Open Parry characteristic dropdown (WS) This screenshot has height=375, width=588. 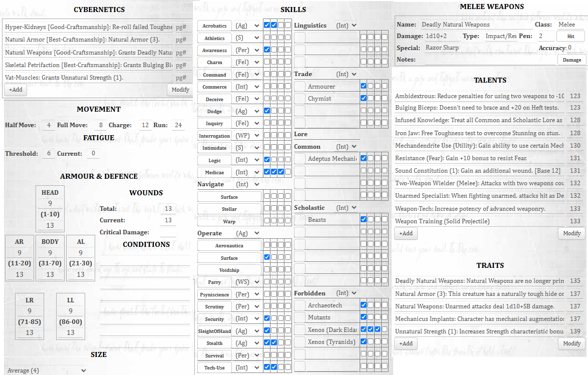point(247,282)
